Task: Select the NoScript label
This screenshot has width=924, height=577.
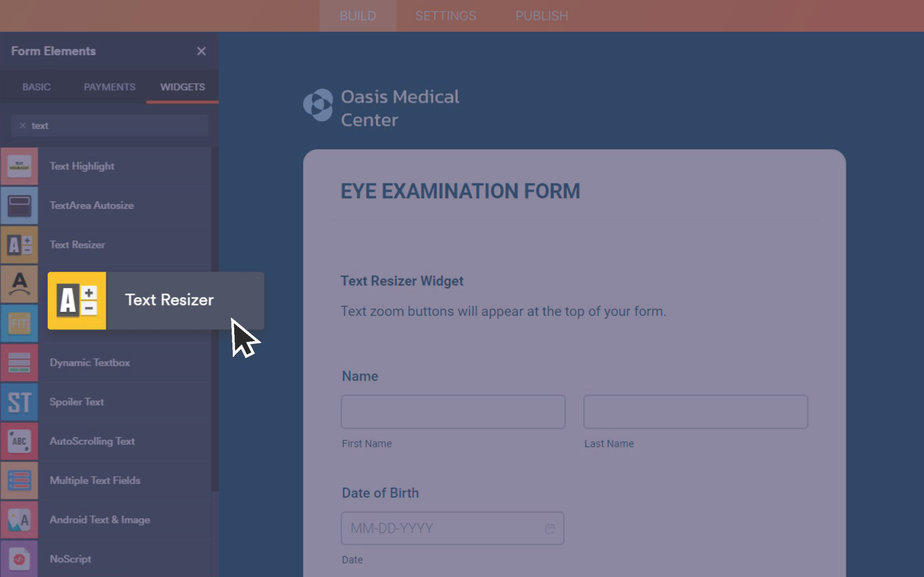Action: click(x=71, y=559)
